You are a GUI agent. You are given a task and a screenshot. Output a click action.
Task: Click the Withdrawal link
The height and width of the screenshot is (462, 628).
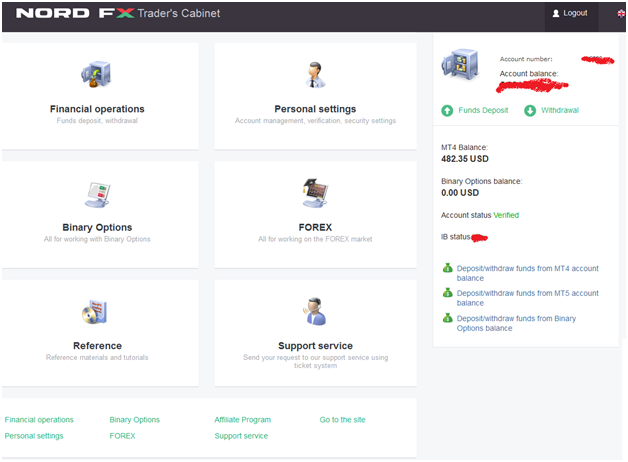pyautogui.click(x=560, y=110)
